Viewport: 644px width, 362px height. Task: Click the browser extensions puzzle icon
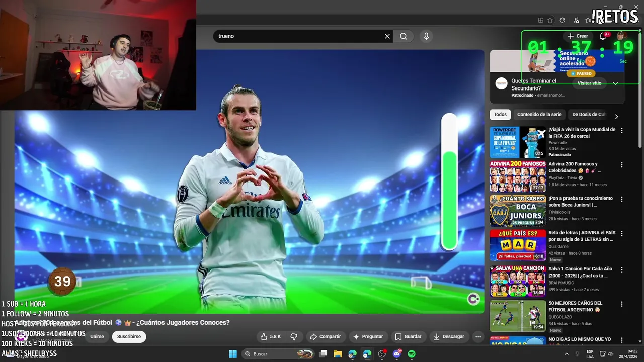point(562,20)
